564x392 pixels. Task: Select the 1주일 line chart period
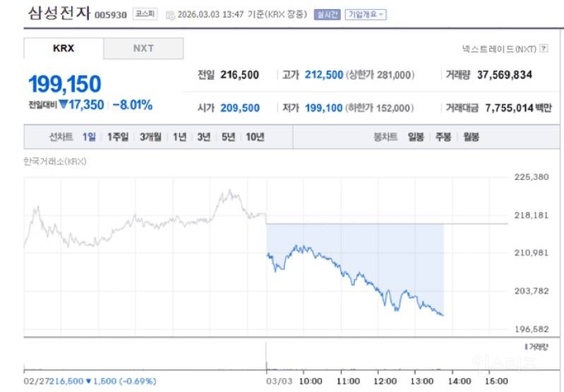click(119, 137)
